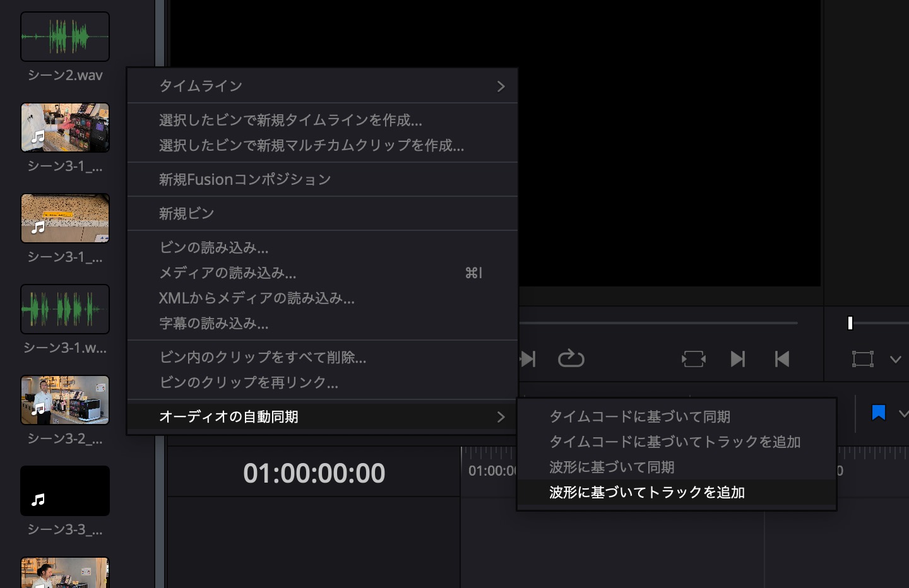Click the 01:00:00:00 timecode display
The height and width of the screenshot is (588, 909).
click(314, 473)
